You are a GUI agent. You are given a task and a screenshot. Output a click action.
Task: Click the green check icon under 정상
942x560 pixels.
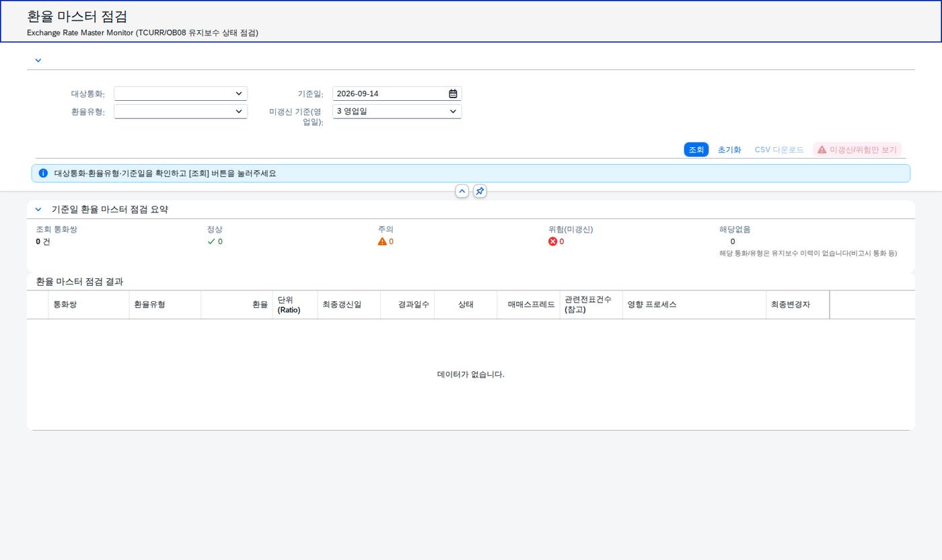pos(211,241)
